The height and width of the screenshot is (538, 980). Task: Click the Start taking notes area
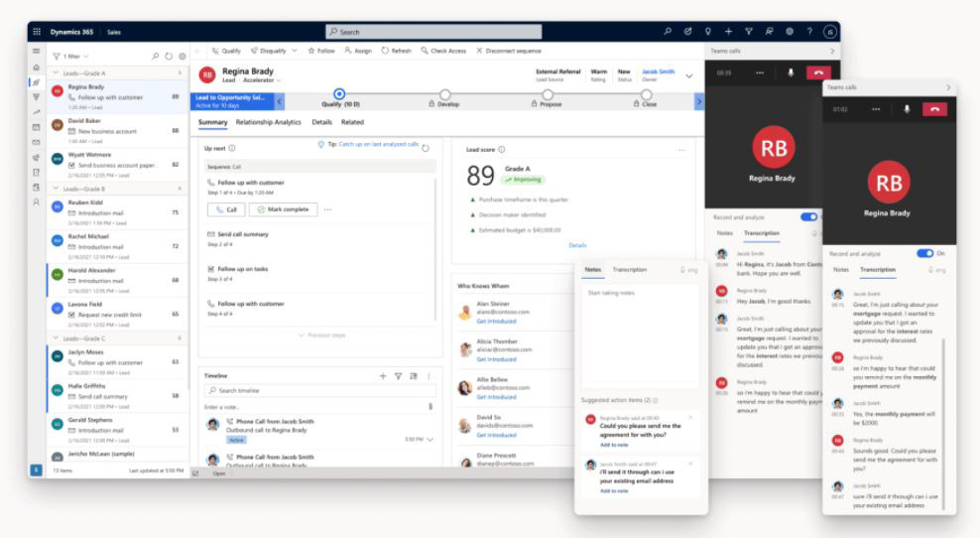(x=640, y=336)
